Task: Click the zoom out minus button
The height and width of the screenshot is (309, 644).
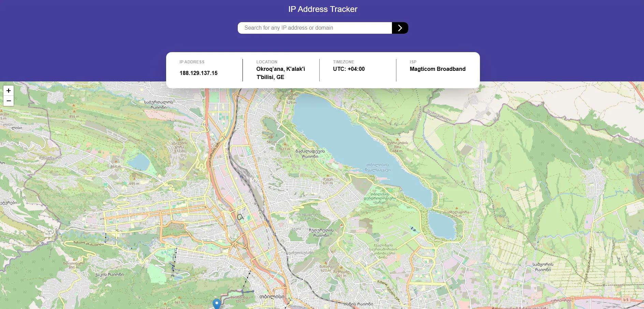Action: 9,101
